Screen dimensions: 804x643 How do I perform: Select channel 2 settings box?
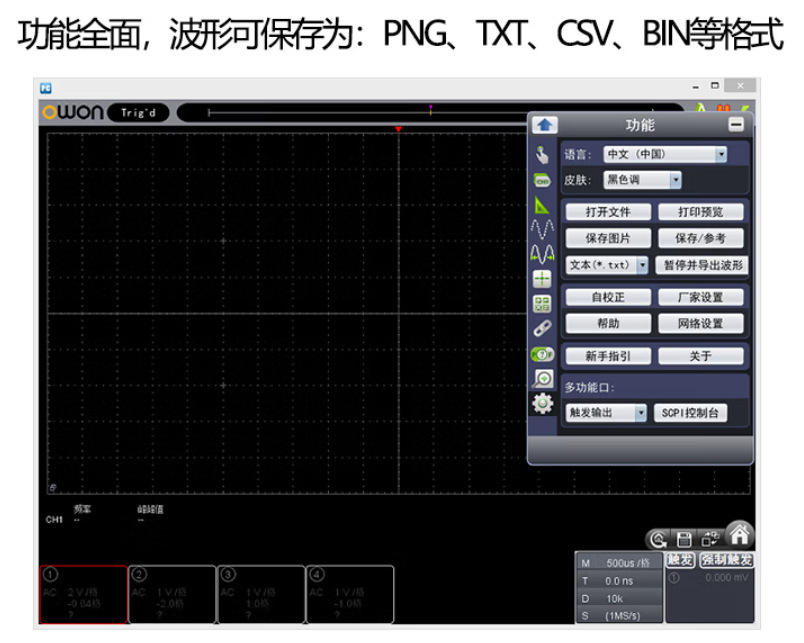[x=172, y=595]
